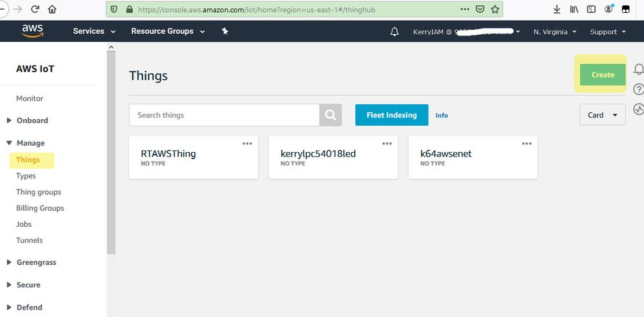Click the magnifier search button
This screenshot has width=644, height=317.
coord(330,115)
